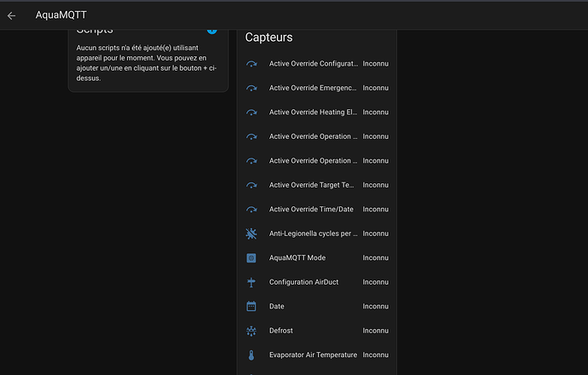Select the AquaMQTT Mode sensor label

[x=297, y=258]
